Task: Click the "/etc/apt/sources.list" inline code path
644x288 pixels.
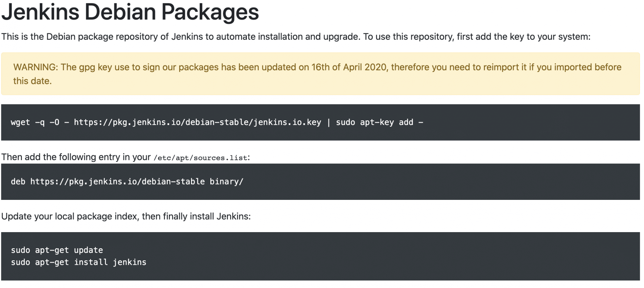Action: pos(201,158)
